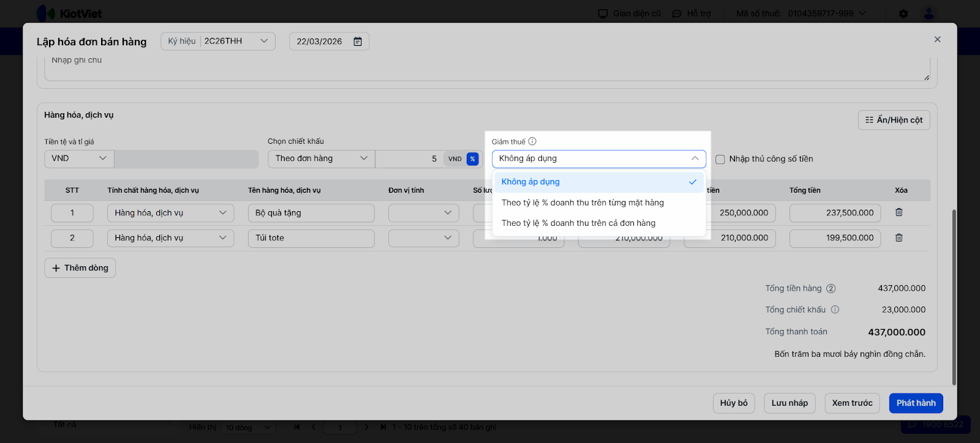Delete row 1 with trash icon
The height and width of the screenshot is (443, 980).
[x=899, y=212]
